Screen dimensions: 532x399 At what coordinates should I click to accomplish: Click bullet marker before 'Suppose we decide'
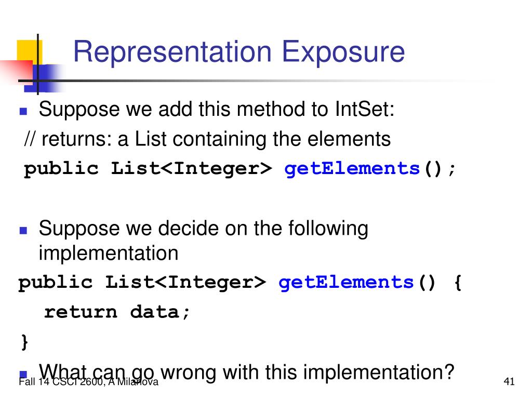pos(23,231)
